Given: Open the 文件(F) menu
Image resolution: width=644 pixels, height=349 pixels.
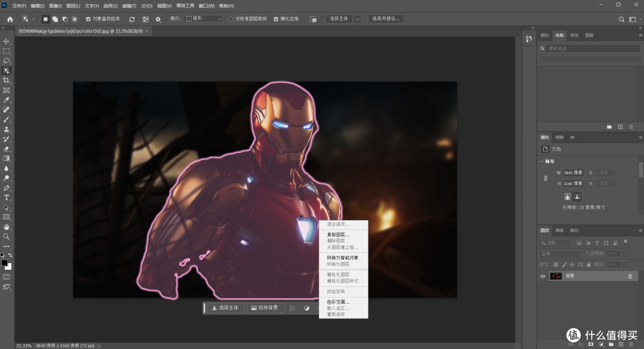Looking at the screenshot, I should tap(19, 6).
